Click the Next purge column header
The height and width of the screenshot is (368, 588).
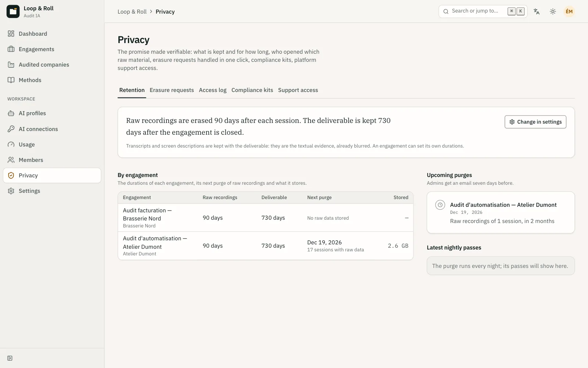[319, 198]
